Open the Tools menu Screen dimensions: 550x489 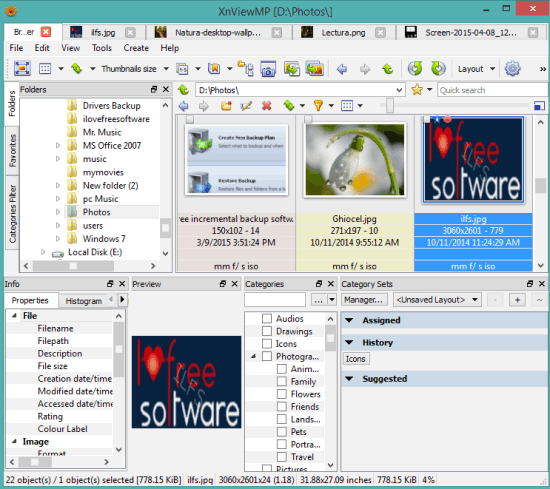coord(101,48)
